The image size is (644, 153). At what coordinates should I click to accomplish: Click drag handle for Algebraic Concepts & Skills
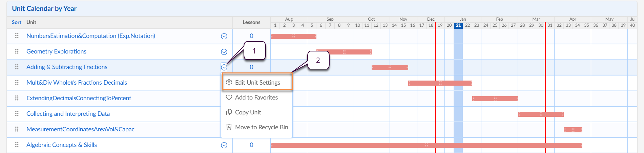17,145
